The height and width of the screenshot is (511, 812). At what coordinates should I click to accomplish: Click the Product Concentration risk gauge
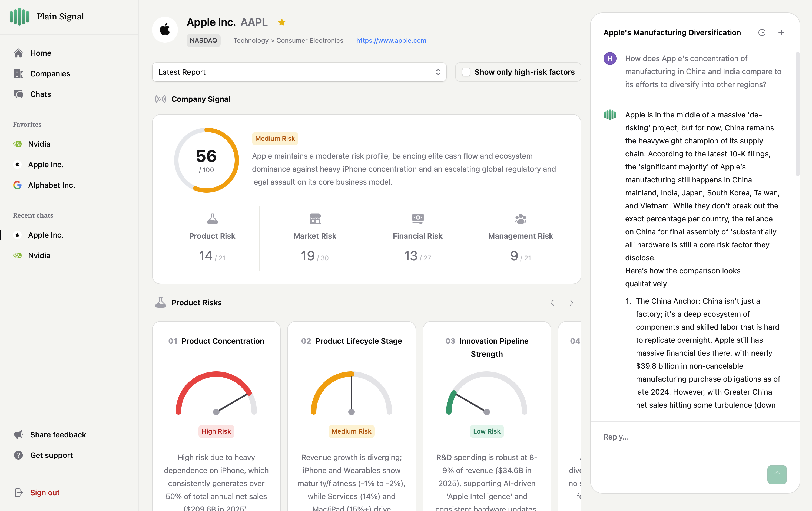[x=216, y=393]
